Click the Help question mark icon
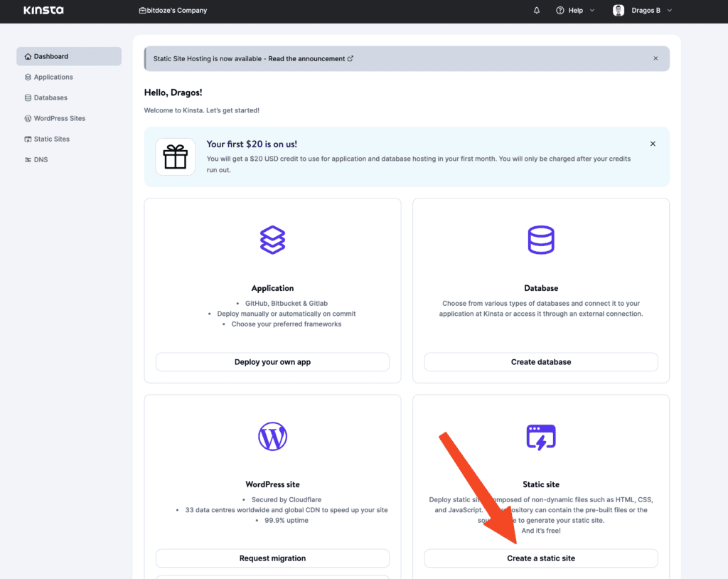Viewport: 728px width, 579px height. tap(560, 10)
